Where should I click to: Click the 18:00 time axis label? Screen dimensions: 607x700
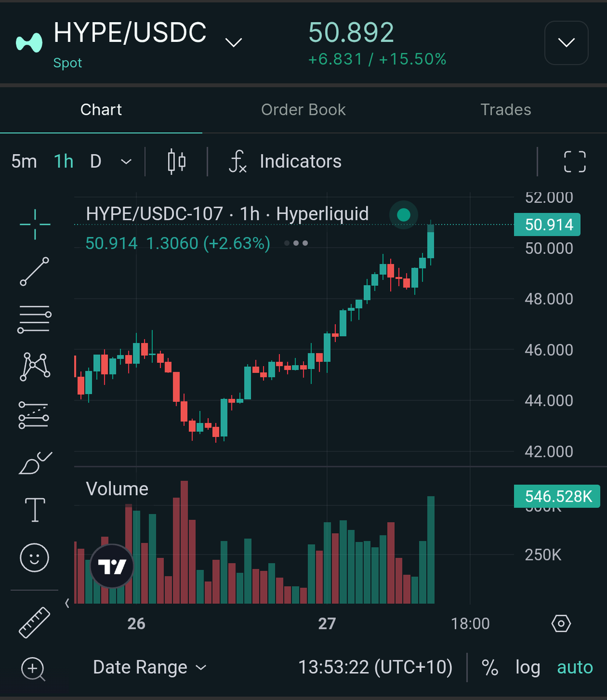point(471,624)
